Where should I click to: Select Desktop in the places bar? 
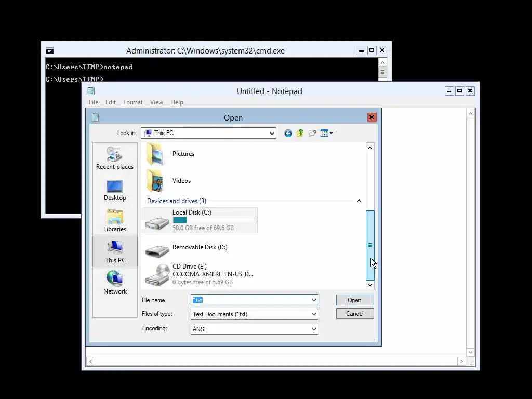click(115, 190)
